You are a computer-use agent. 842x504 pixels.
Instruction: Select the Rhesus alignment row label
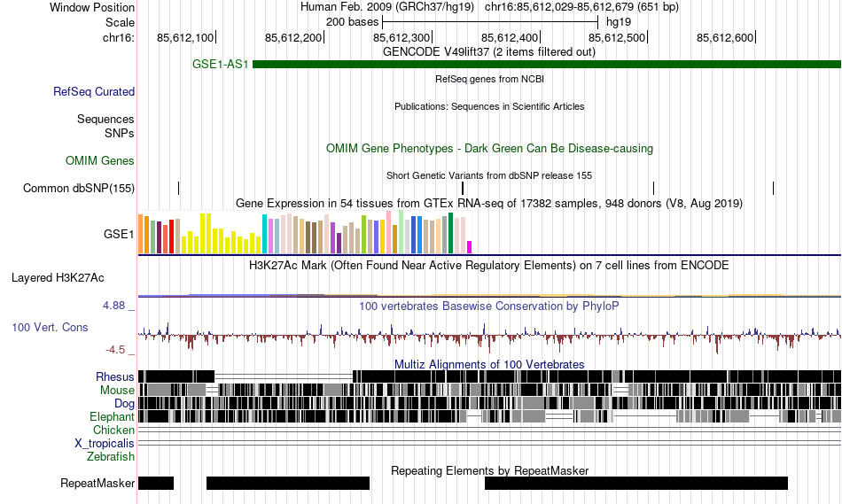[115, 376]
